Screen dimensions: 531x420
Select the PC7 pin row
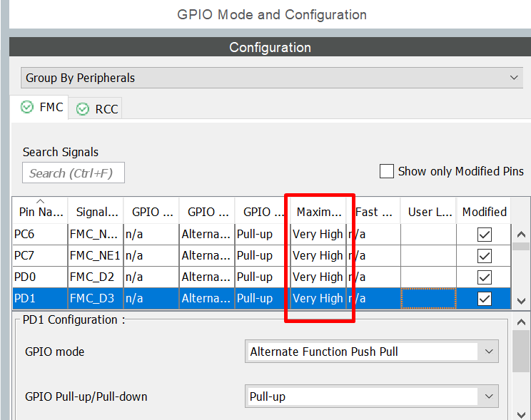pyautogui.click(x=40, y=255)
